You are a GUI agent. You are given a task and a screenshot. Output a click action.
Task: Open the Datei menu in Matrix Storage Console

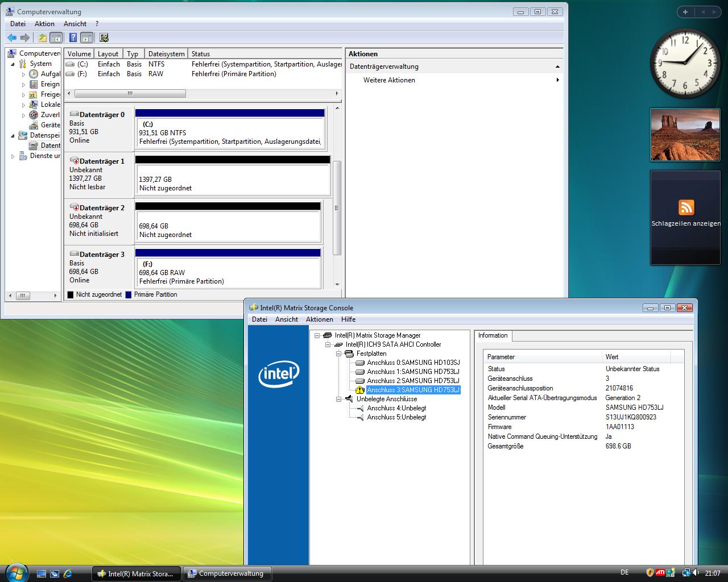pyautogui.click(x=259, y=319)
